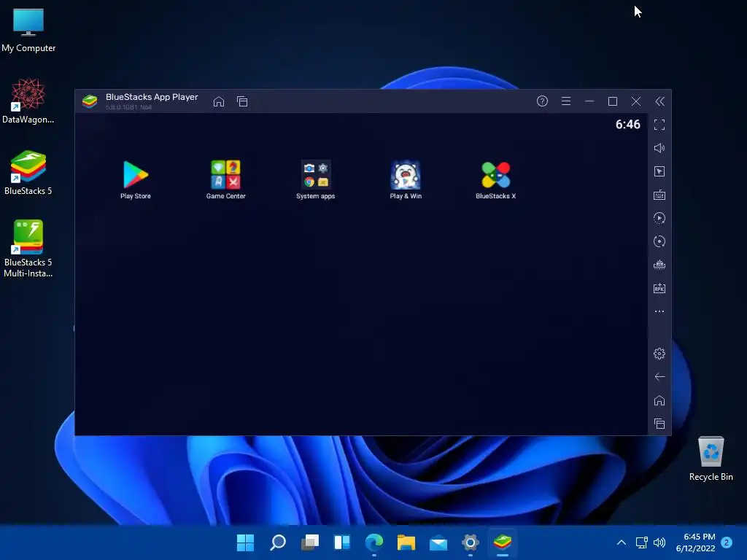This screenshot has width=747, height=560.
Task: Close the BlueStacks App Player window
Action: [x=636, y=101]
